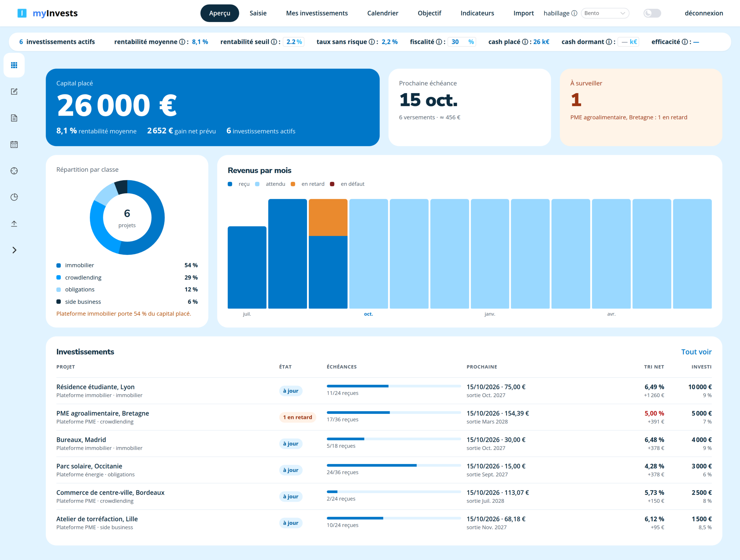Click info icon next to habillage

point(574,13)
